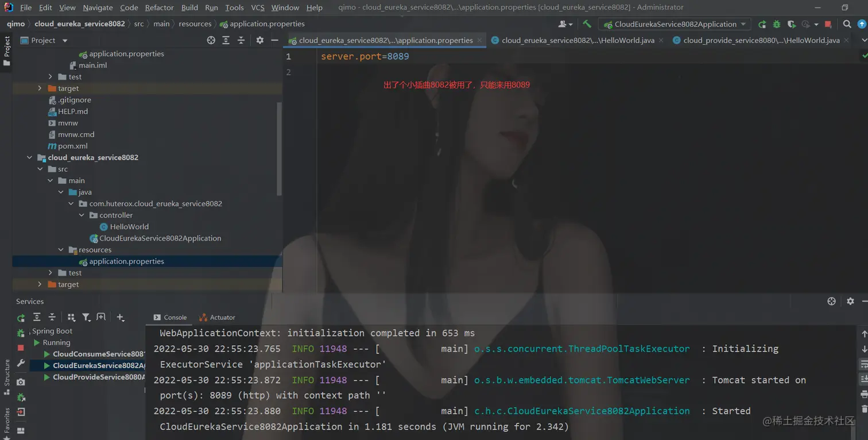Rerun CloudEurekaService8082Application from main toolbar

(762, 24)
